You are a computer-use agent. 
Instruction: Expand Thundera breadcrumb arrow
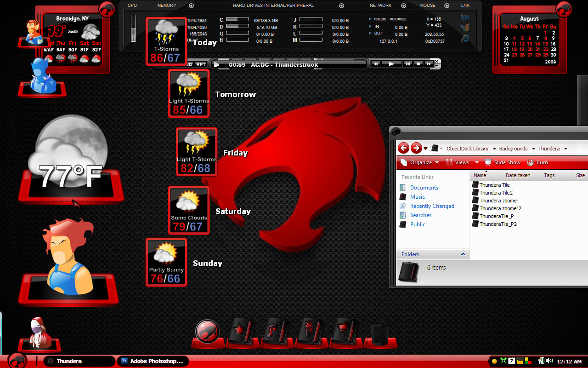coord(565,149)
